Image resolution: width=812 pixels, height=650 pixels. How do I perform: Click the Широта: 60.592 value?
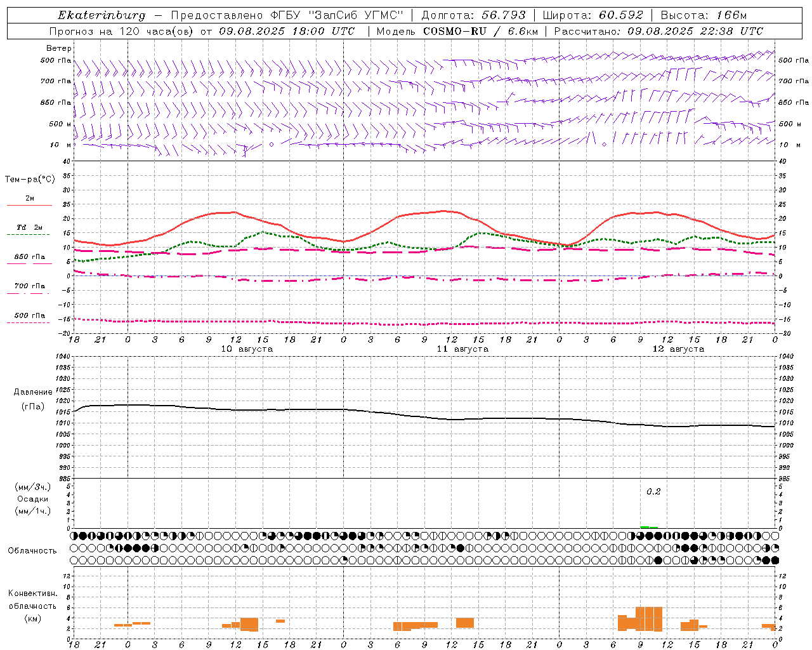(593, 15)
